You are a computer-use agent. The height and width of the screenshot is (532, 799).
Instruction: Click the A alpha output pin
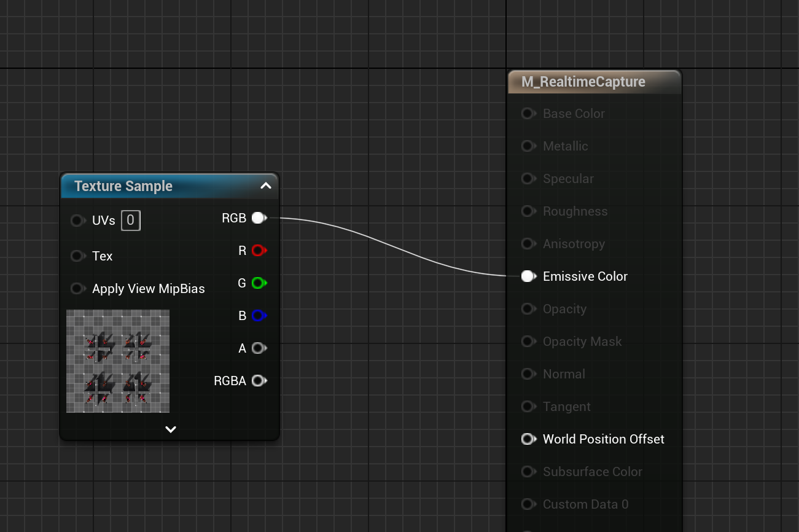[x=259, y=348]
